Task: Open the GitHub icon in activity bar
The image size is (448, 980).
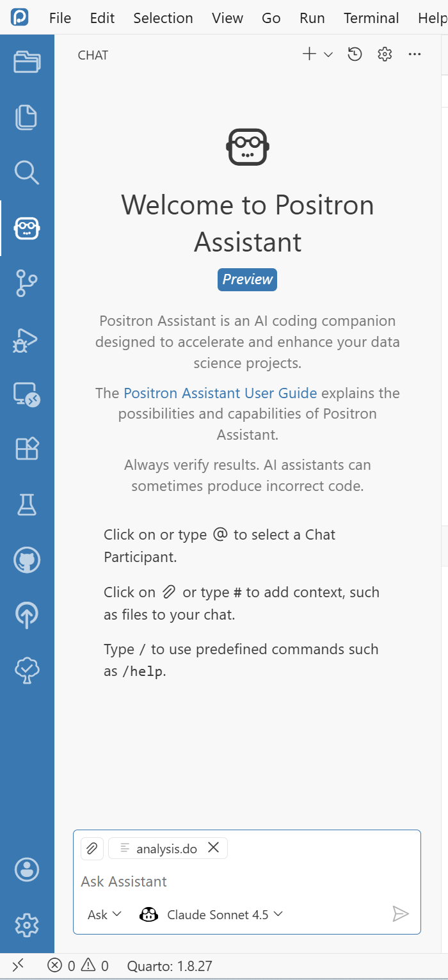Action: [x=27, y=560]
